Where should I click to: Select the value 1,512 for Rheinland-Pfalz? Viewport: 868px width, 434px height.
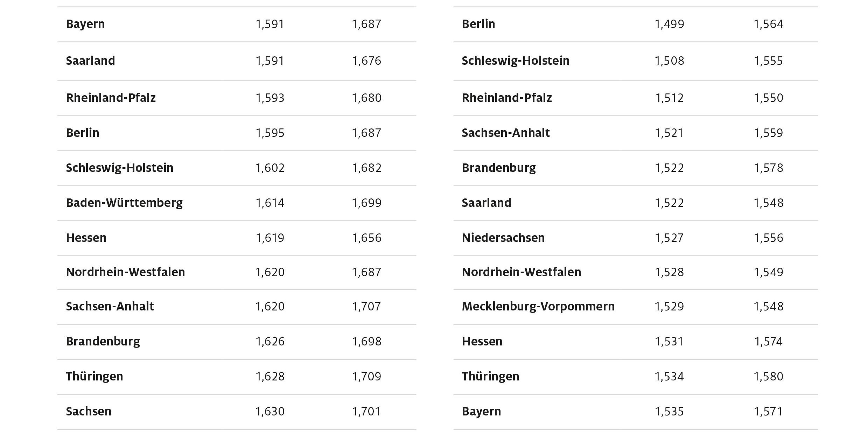[669, 98]
